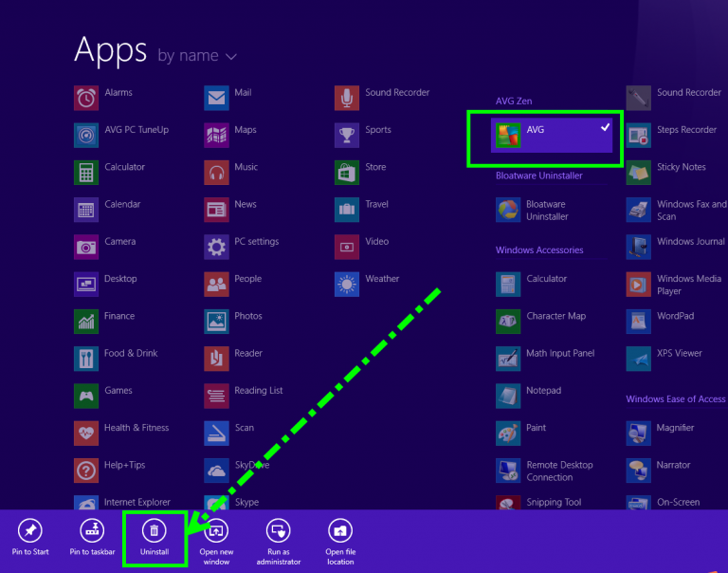
Task: Open Sound Recorder microphone tile
Action: point(347,98)
